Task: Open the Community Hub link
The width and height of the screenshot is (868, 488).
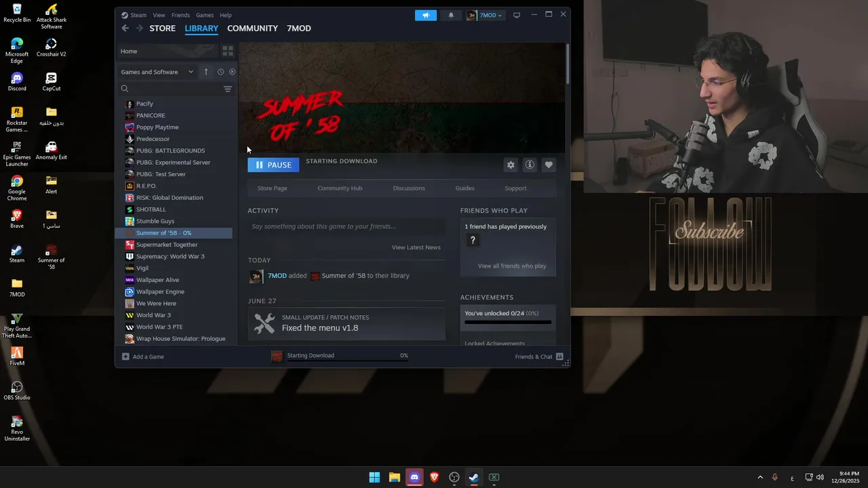Action: (x=340, y=188)
